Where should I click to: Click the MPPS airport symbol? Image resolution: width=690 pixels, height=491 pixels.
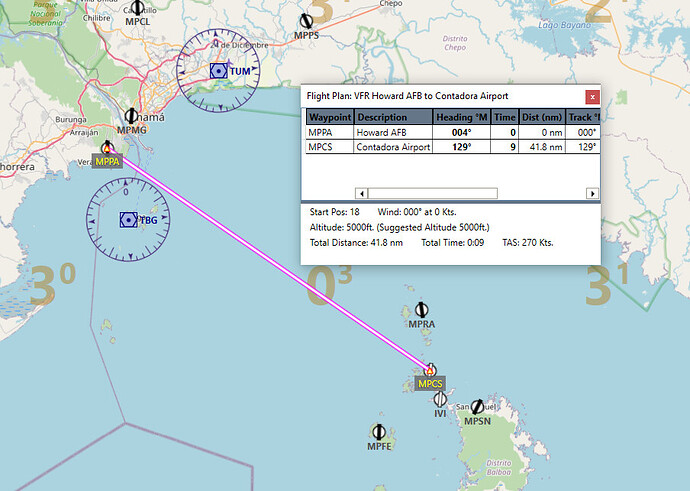[306, 21]
